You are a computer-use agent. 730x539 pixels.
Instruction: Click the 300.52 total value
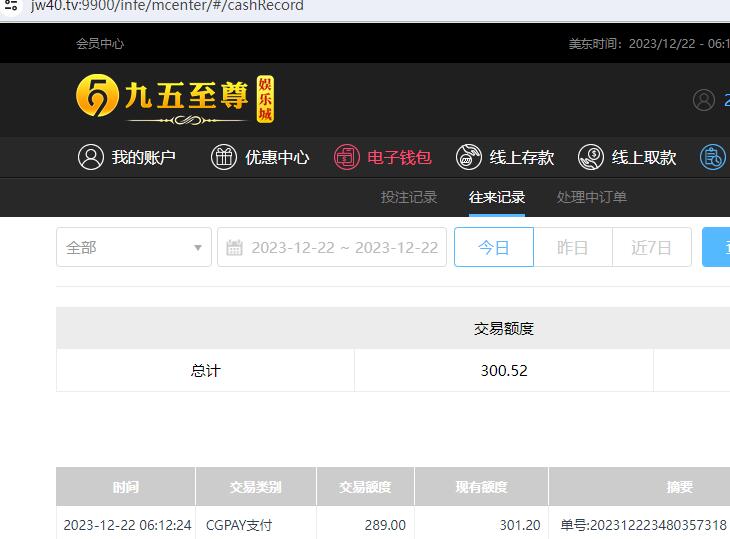pyautogui.click(x=504, y=371)
